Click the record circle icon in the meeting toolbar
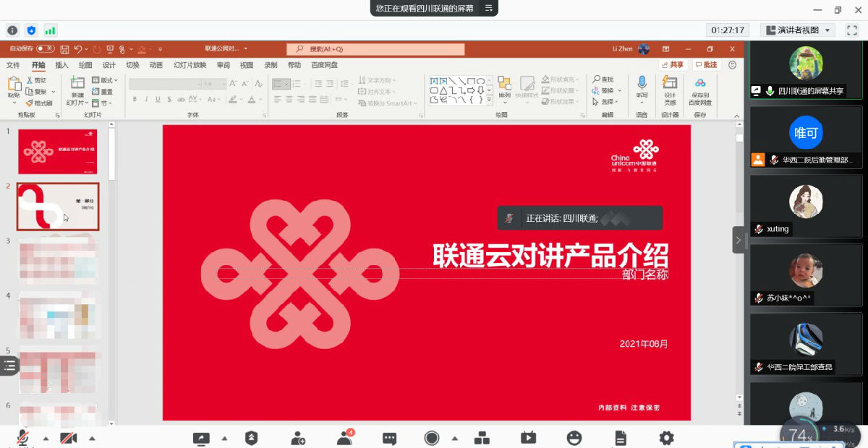868x448 pixels. 432,438
